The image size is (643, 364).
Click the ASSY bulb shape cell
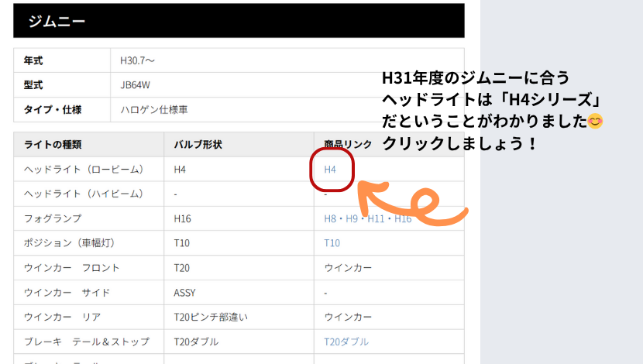coord(185,293)
